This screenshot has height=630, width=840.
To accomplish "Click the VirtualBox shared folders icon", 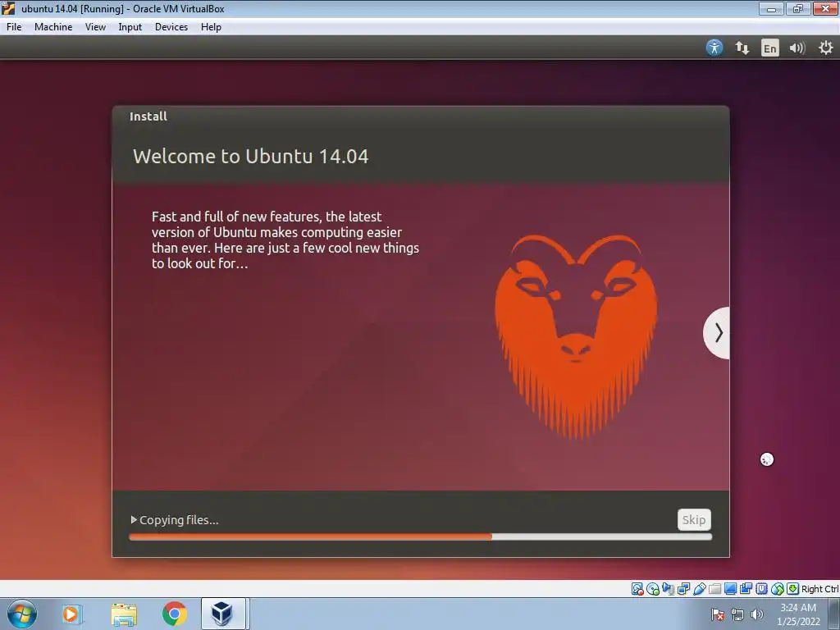I will pyautogui.click(x=714, y=589).
